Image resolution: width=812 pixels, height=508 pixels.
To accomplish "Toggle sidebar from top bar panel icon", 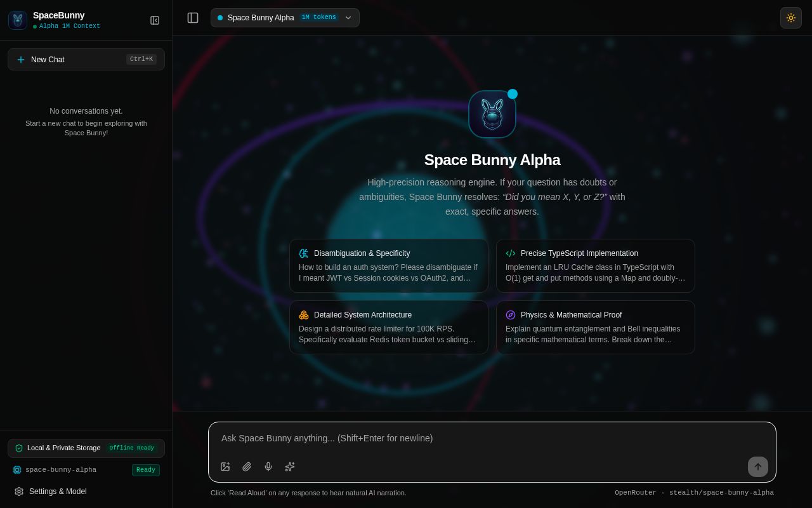I will pyautogui.click(x=193, y=18).
